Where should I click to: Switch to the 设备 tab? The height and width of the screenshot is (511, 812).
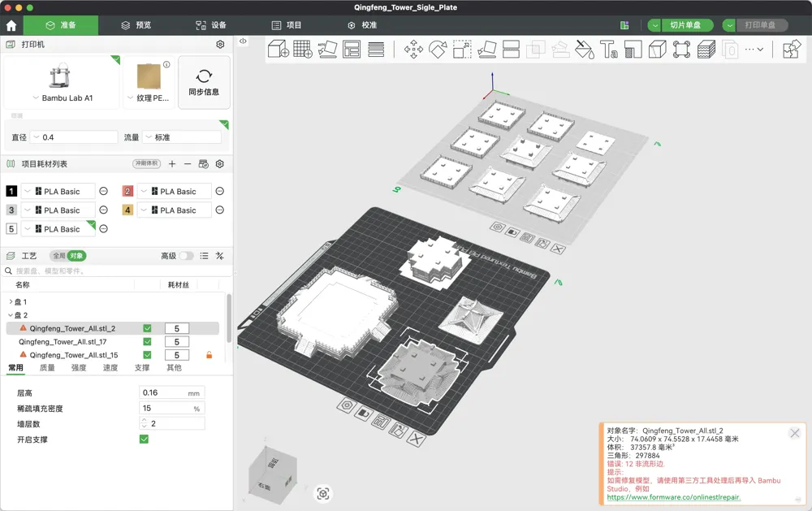[211, 25]
